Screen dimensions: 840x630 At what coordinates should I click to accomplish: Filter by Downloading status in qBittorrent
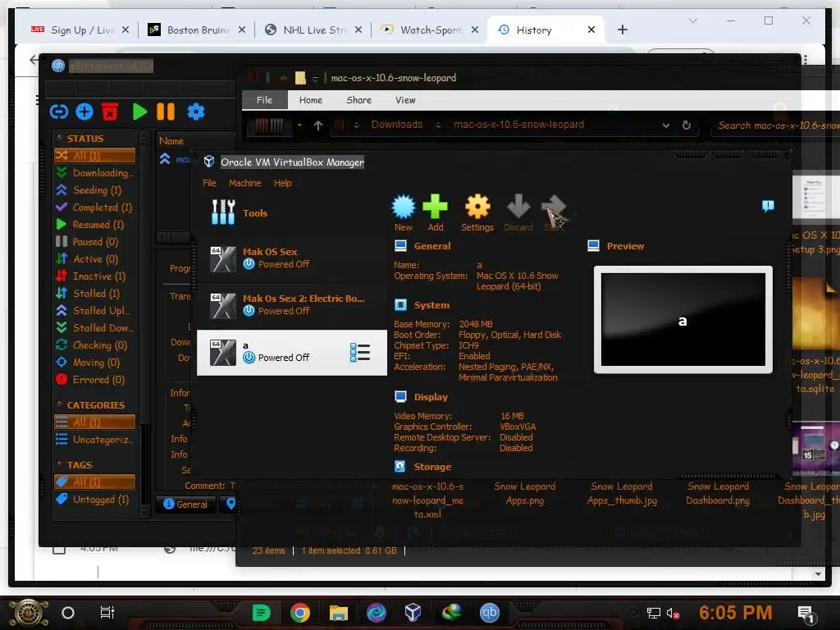coord(95,172)
